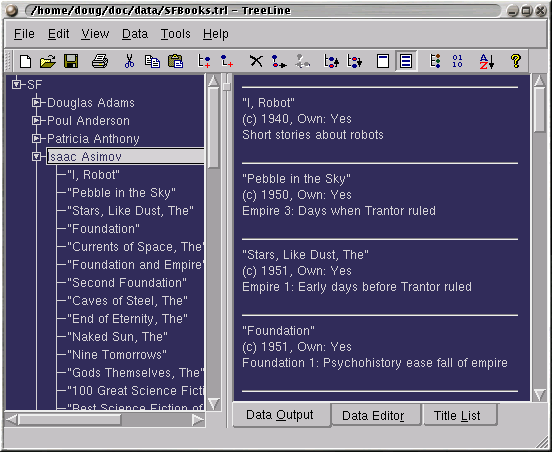Switch to Title List tab
Viewport: 552px width, 452px height.
[x=460, y=416]
